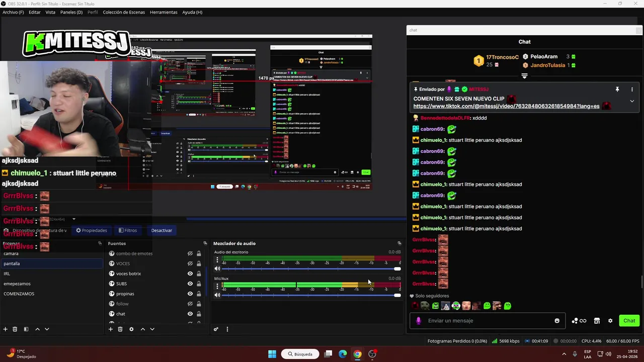Click the chat panel vertical scrollbar

coord(641,282)
